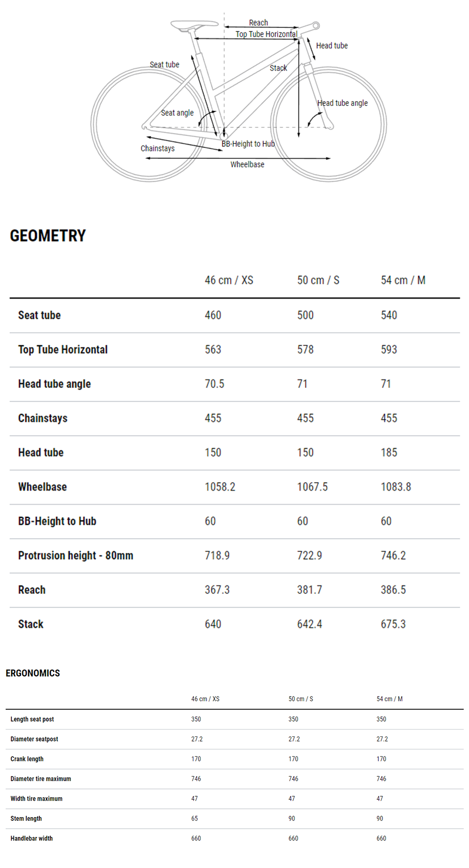Click the Head tube angle diagram label

point(342,103)
